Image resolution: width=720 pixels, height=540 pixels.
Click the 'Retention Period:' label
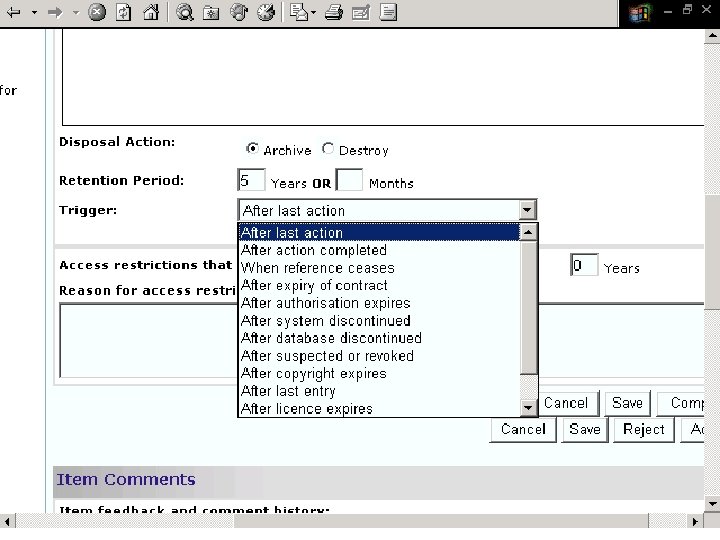coord(121,180)
